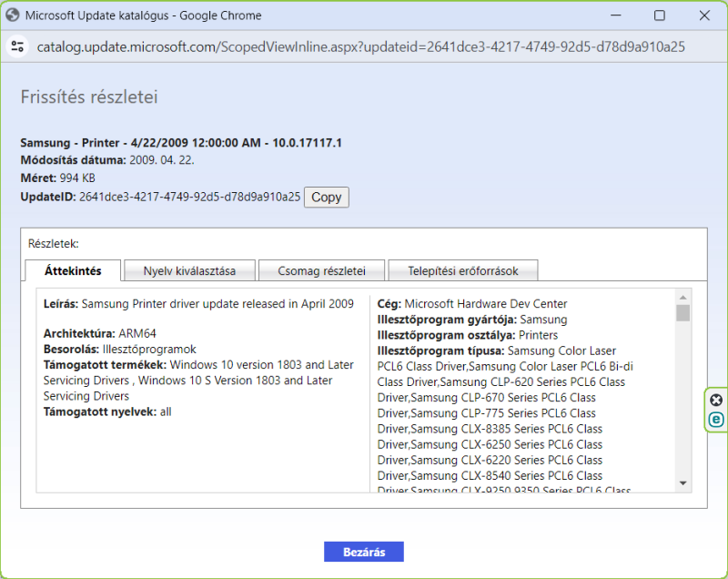Viewport: 728px width, 579px height.
Task: Minimize the Chrome window
Action: tap(616, 15)
